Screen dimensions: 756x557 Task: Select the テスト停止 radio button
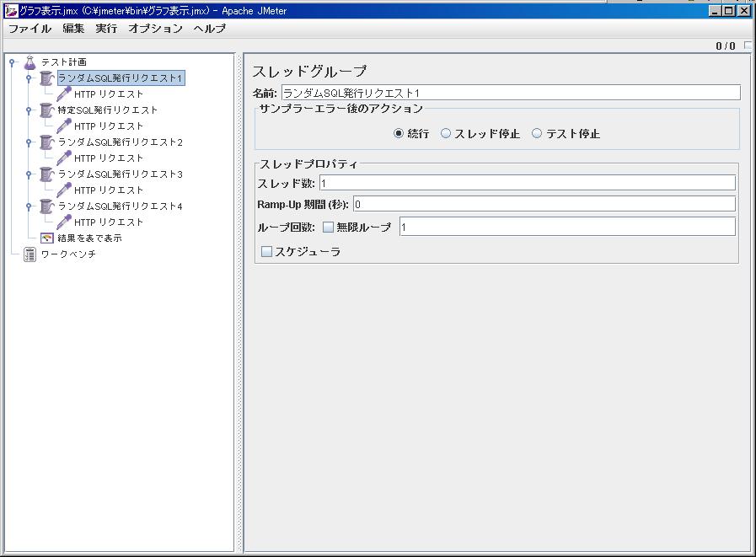pyautogui.click(x=537, y=134)
